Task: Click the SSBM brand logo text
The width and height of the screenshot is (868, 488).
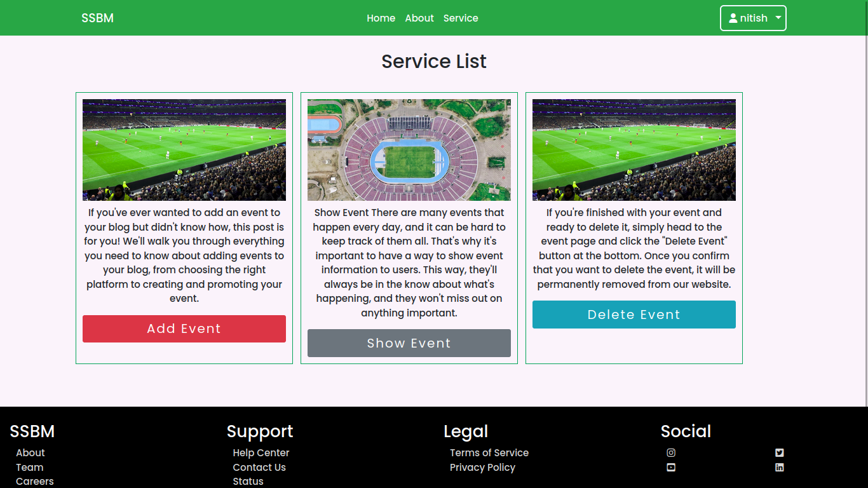Action: click(97, 18)
